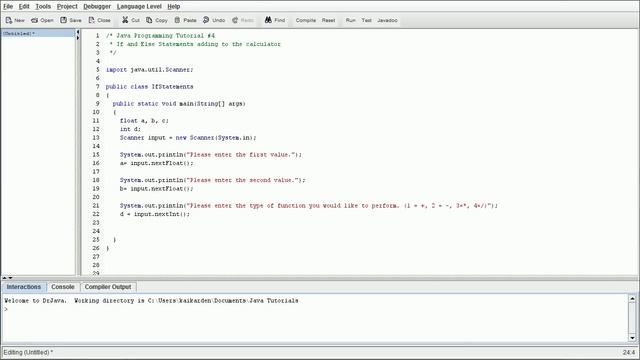640x360 pixels.
Task: Reset the interactions pane
Action: (x=328, y=20)
